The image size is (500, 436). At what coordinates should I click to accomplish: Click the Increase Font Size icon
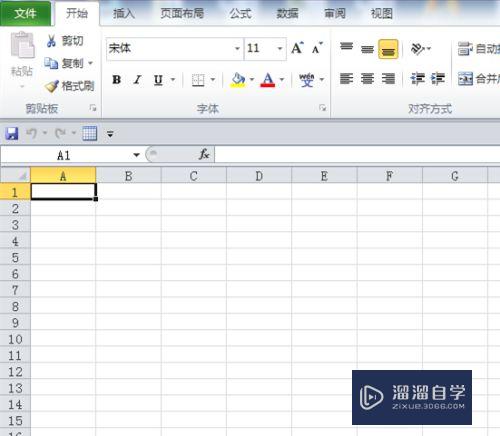[x=297, y=48]
